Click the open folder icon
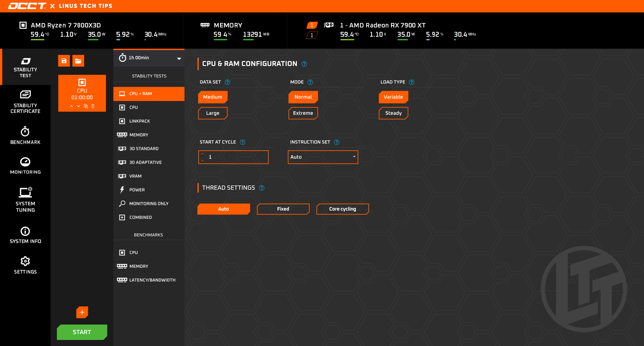 click(78, 61)
